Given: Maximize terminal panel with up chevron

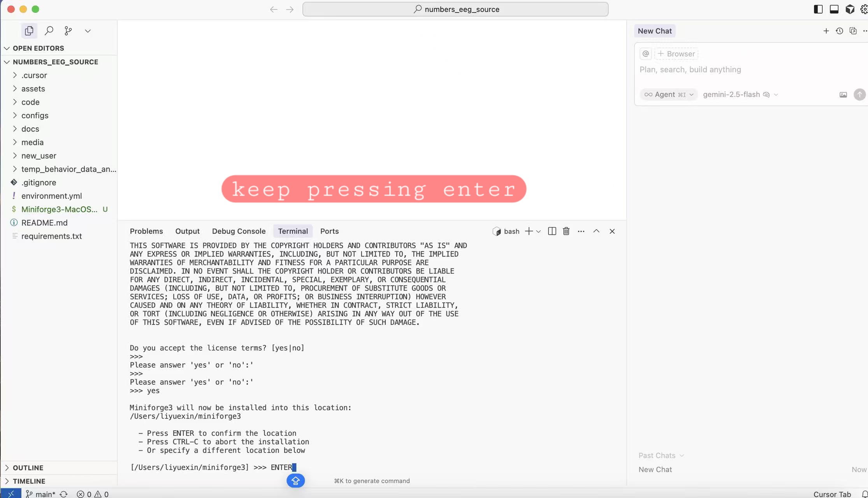Looking at the screenshot, I should (596, 231).
